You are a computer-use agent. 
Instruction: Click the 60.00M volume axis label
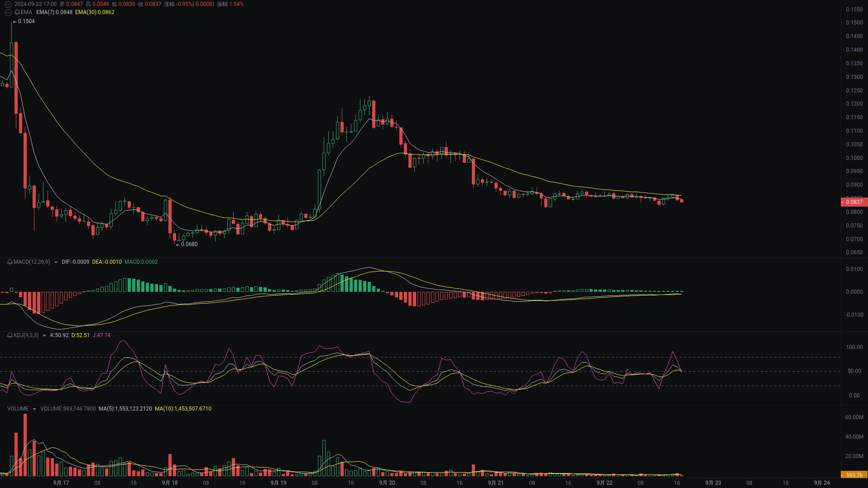(854, 417)
